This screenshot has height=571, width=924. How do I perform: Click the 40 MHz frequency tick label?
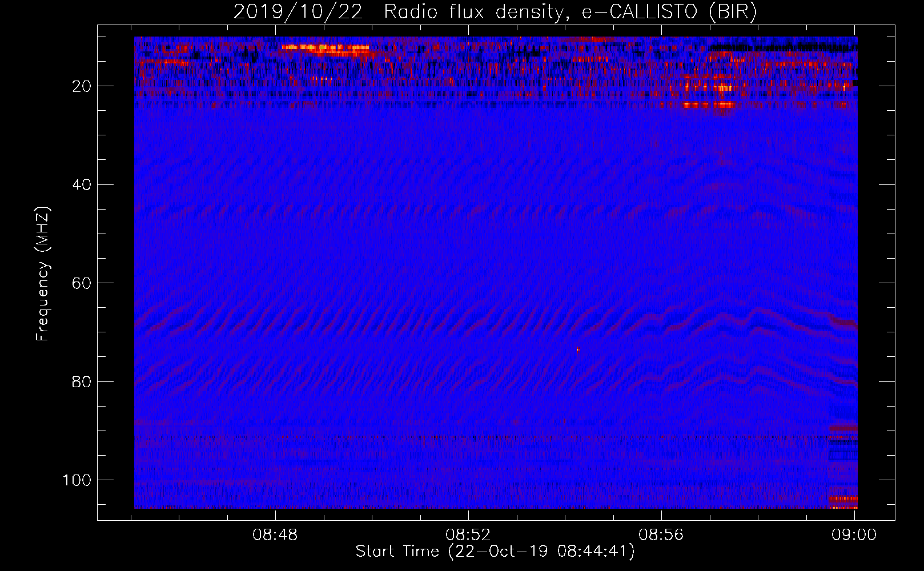pyautogui.click(x=82, y=185)
